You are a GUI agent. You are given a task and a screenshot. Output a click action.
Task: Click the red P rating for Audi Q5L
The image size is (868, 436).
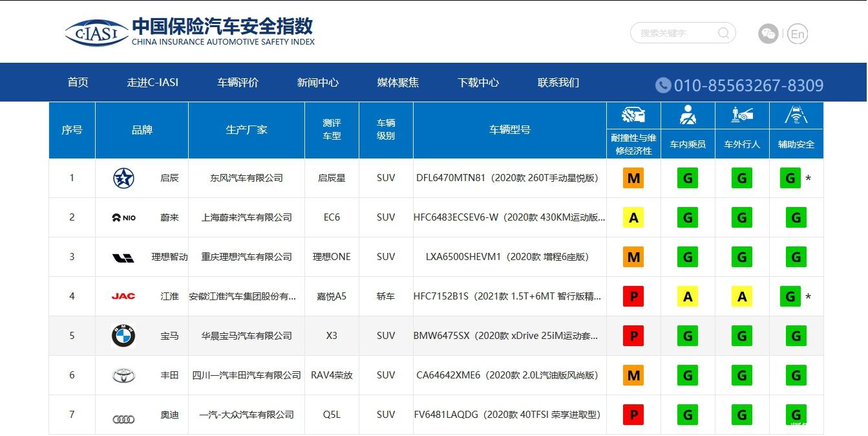[x=633, y=415]
